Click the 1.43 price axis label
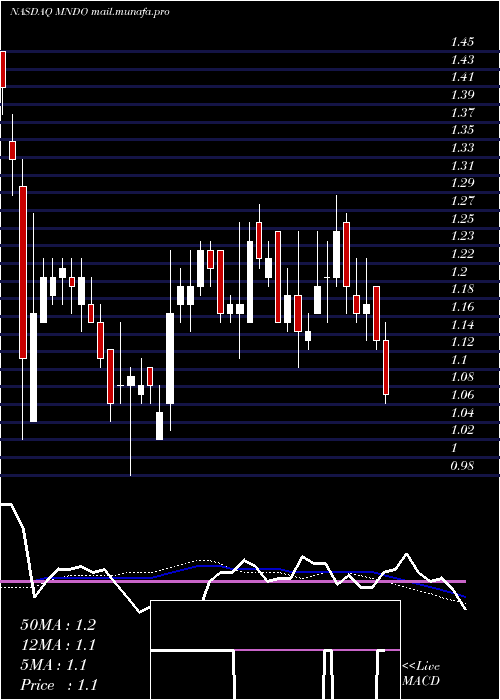This screenshot has width=500, height=700. 462,60
